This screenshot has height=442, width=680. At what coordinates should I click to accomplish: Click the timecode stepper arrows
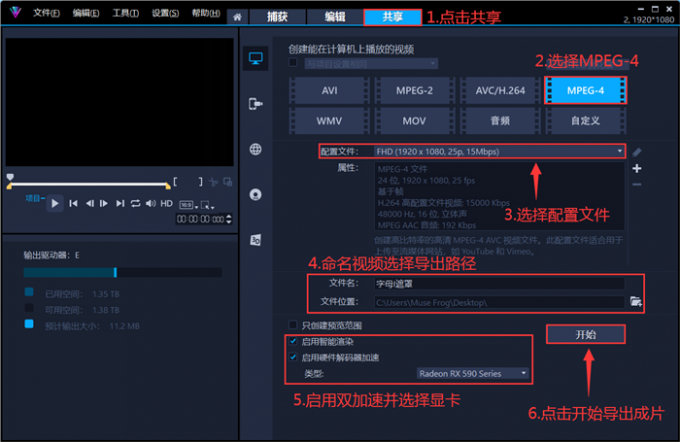point(229,219)
